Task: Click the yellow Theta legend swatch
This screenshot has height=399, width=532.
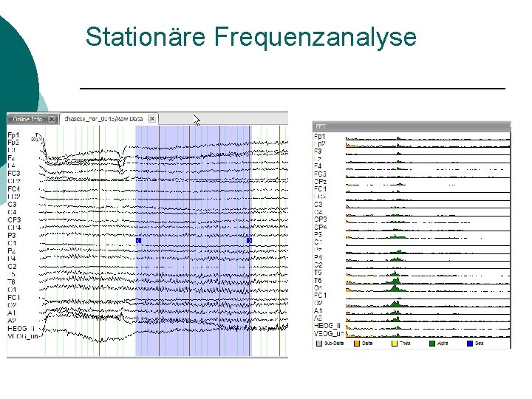Action: pos(395,344)
